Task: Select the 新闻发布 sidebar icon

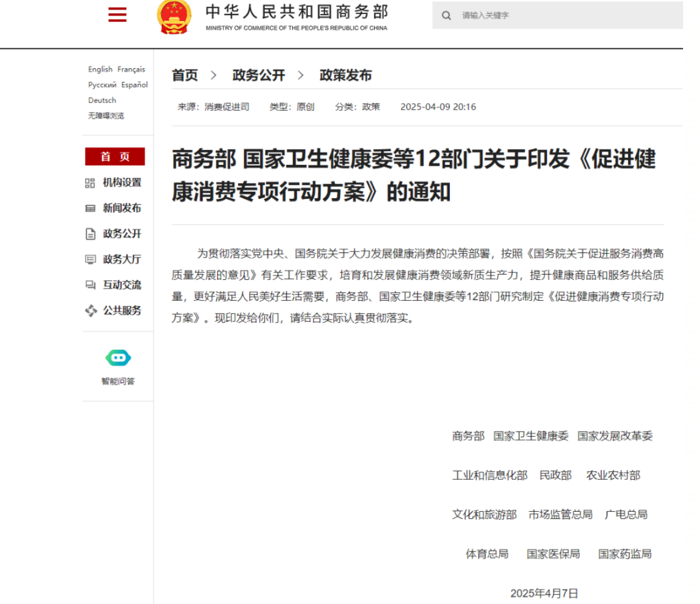Action: click(x=91, y=208)
